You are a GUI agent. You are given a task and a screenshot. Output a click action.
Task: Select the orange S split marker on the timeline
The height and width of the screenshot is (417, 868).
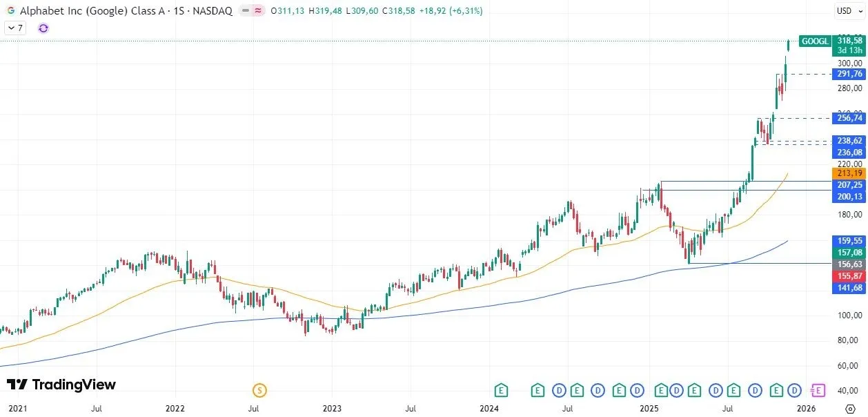coord(259,390)
